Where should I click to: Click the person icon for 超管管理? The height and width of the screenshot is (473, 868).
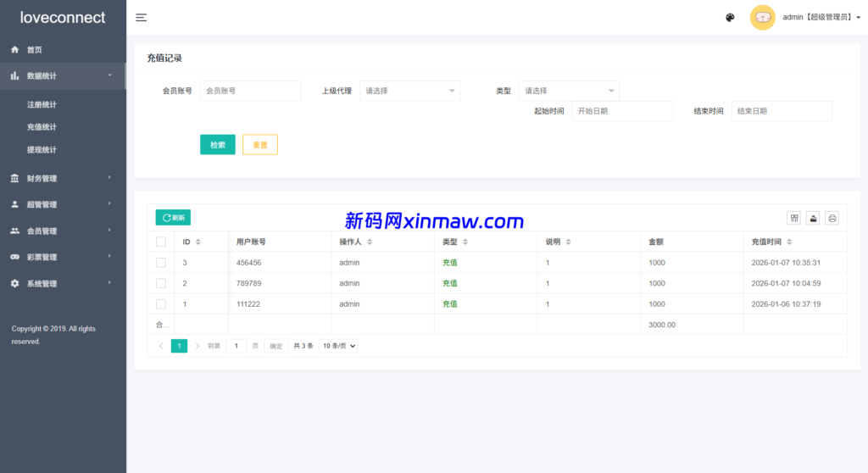tap(15, 204)
